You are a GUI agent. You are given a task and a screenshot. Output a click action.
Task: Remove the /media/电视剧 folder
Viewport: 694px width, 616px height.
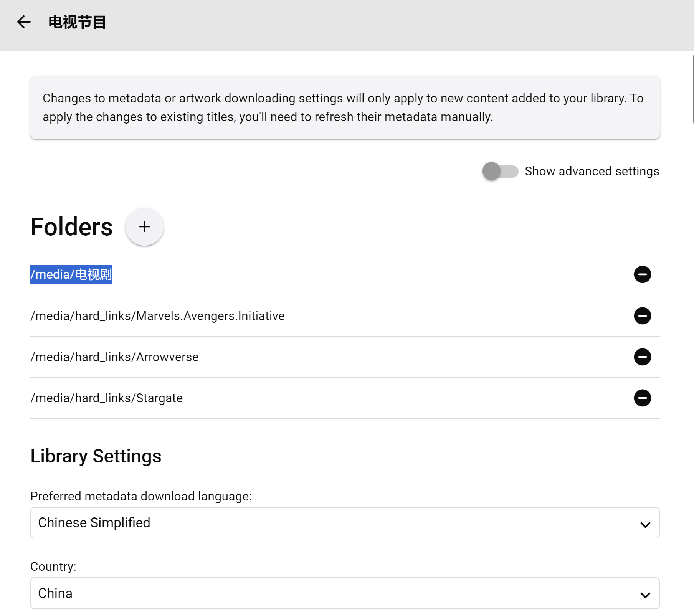coord(642,274)
